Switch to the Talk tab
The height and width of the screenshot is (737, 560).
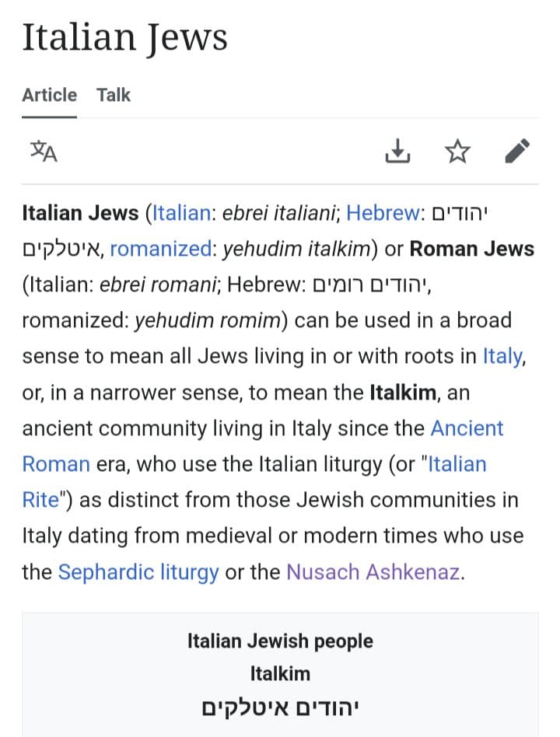pyautogui.click(x=114, y=95)
